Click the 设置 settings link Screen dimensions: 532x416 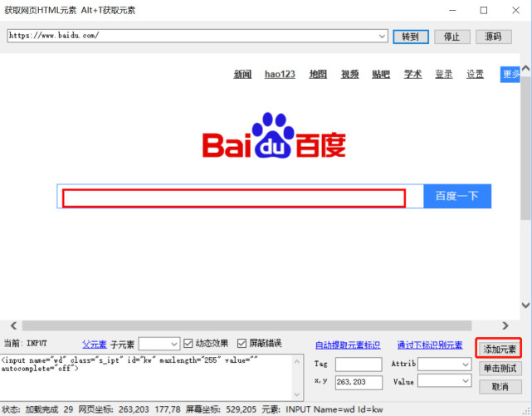475,74
